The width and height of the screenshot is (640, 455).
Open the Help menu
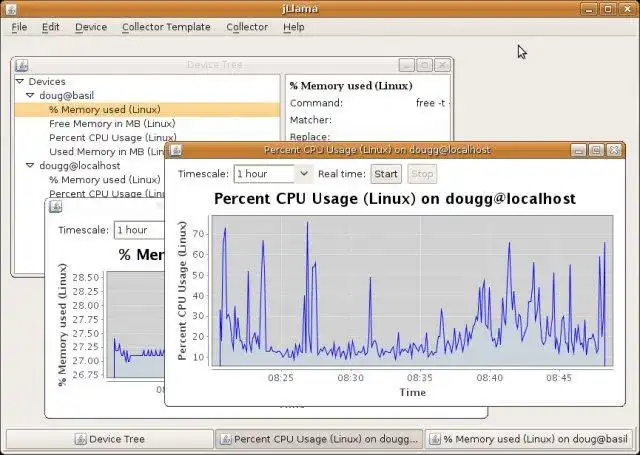click(294, 27)
